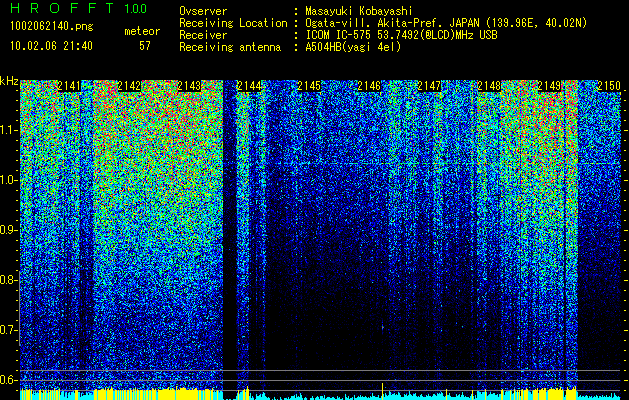This screenshot has height=400, width=629.
Task: Click the Receiving antenna field label
Action: (x=230, y=47)
